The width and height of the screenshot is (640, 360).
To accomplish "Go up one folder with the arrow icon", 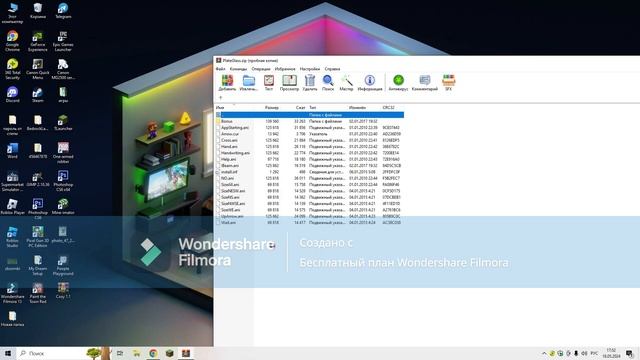I will [220, 98].
